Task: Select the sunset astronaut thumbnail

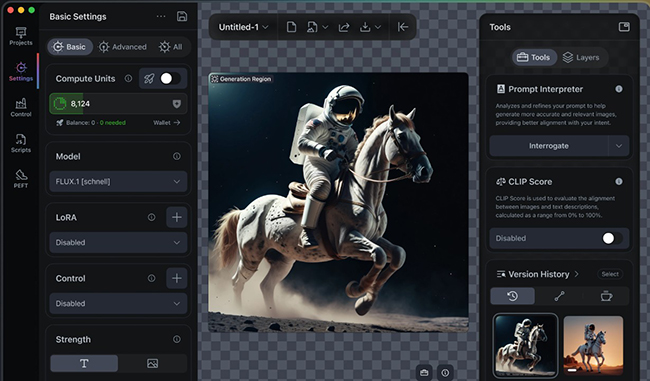Action: click(x=593, y=345)
